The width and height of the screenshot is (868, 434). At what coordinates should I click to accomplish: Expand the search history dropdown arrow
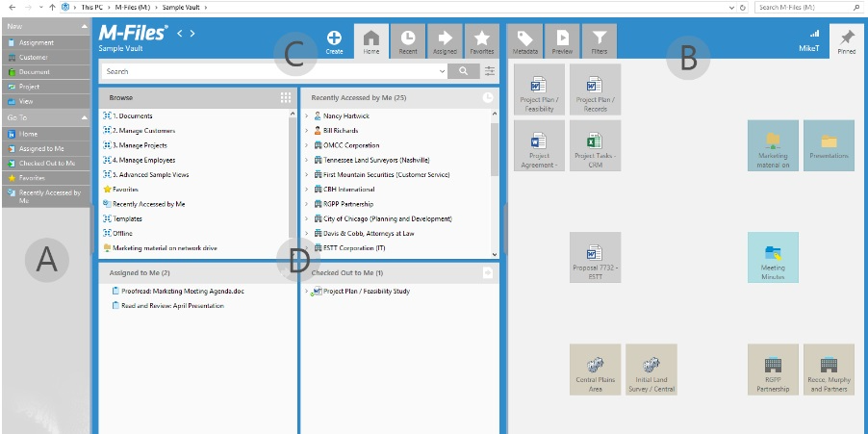[442, 71]
